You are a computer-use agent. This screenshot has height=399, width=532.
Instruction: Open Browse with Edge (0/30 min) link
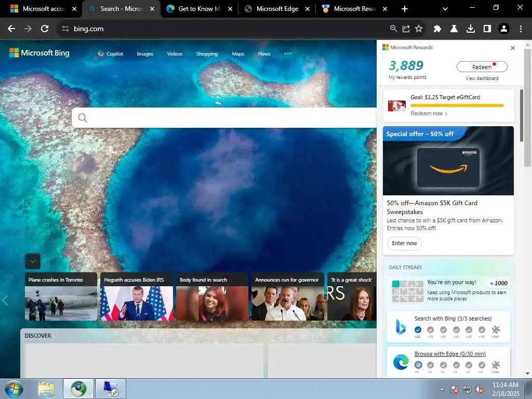450,354
